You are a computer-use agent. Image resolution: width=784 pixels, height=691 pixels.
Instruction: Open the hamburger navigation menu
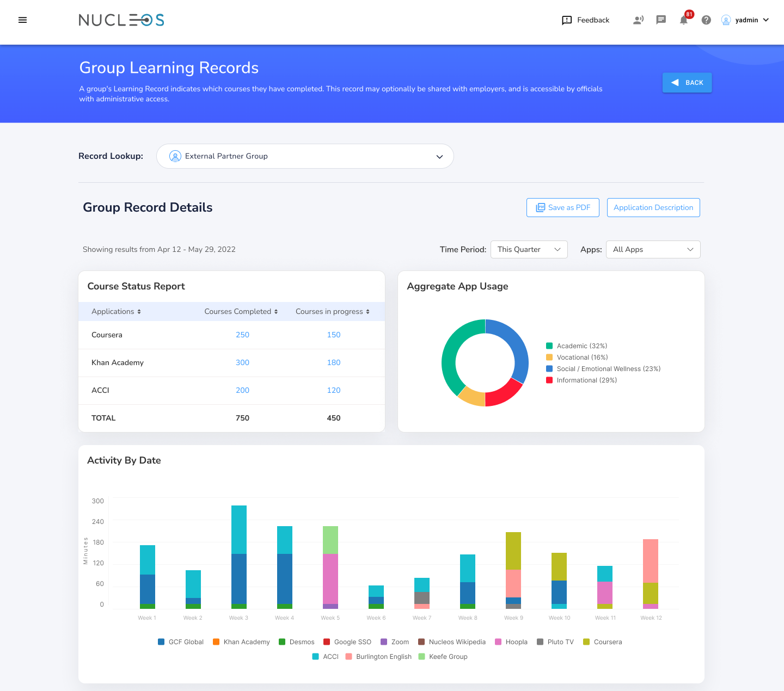click(22, 20)
